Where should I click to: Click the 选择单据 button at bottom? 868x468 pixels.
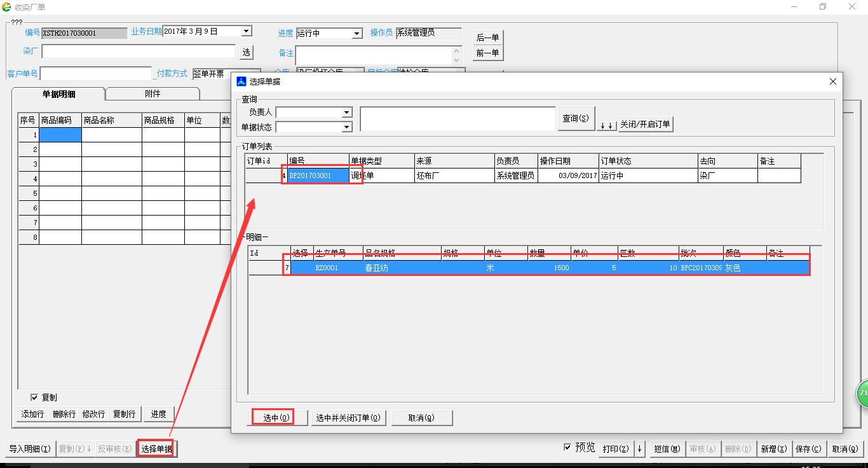[x=156, y=449]
